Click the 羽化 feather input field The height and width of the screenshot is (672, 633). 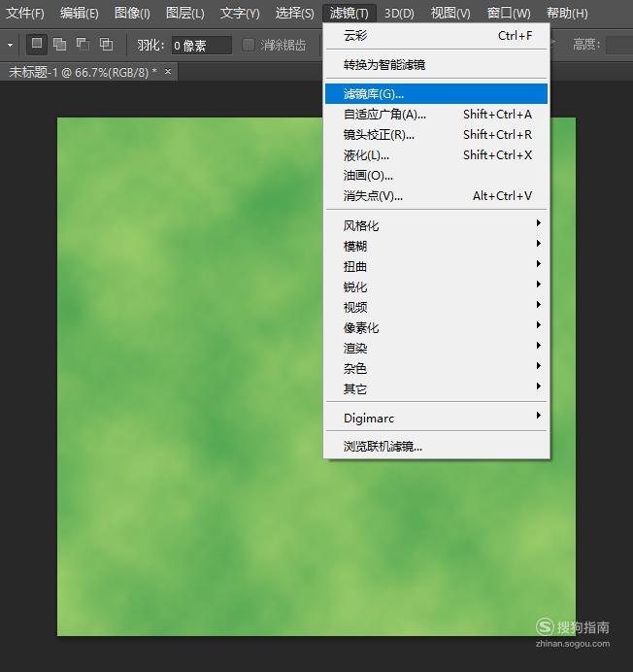coord(201,45)
